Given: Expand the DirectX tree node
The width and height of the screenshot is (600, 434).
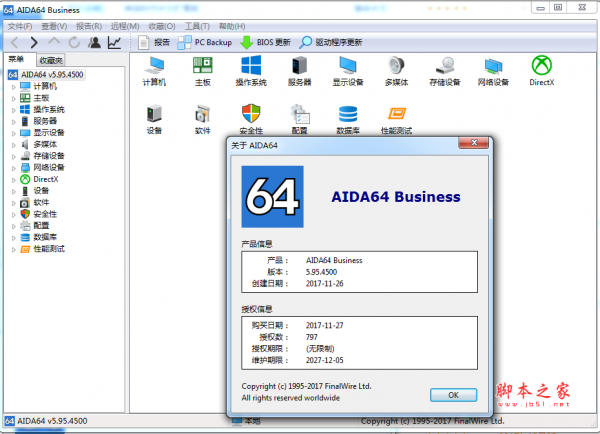Looking at the screenshot, I should tap(13, 180).
